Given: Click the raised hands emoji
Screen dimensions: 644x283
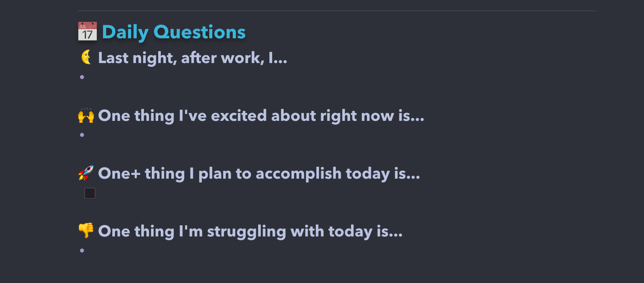Looking at the screenshot, I should [86, 116].
